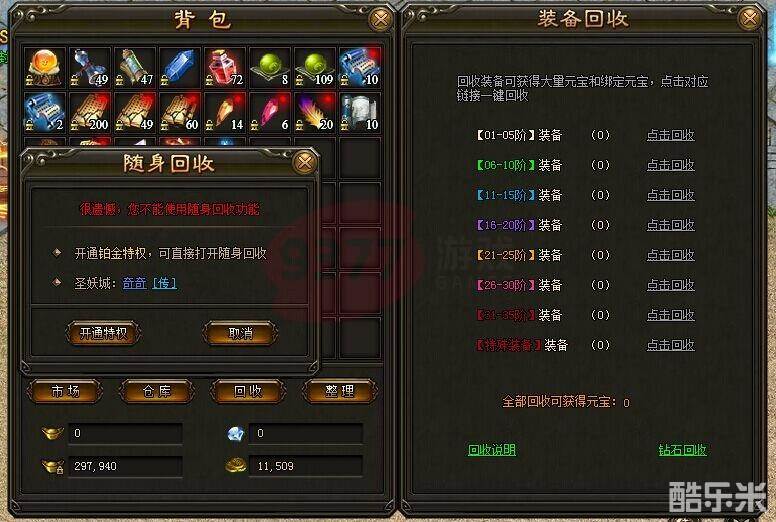
Task: Click 取消 to cancel the dialog
Action: click(241, 333)
